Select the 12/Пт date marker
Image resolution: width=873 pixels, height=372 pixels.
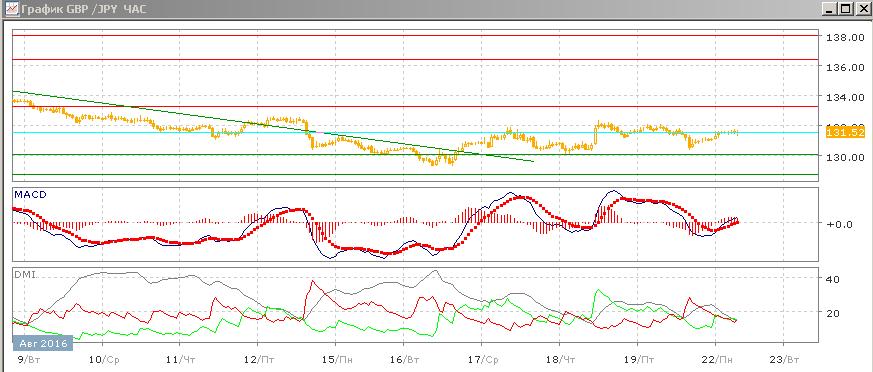point(258,359)
